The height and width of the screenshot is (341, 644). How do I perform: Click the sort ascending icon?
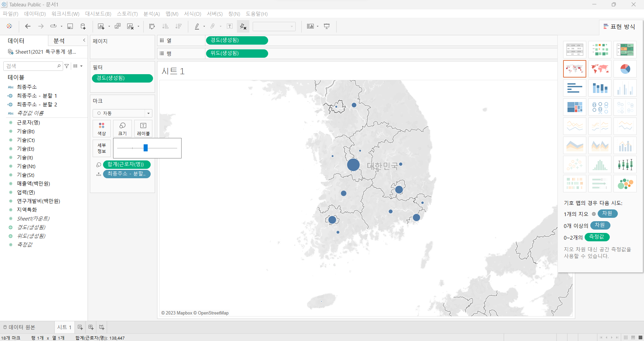click(x=165, y=26)
